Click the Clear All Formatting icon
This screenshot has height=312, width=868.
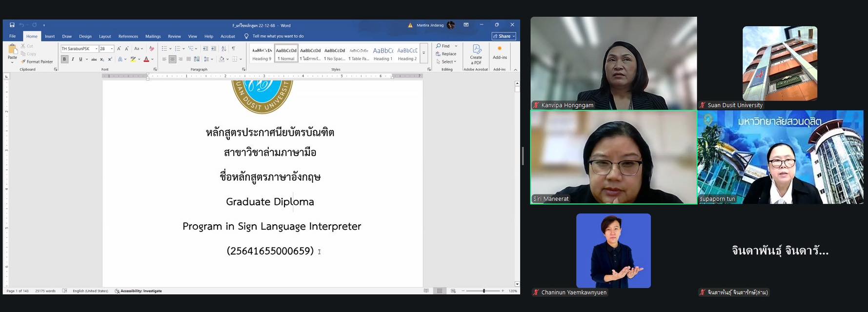click(x=152, y=49)
